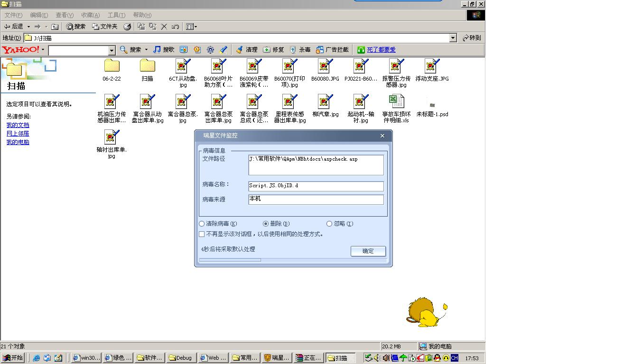Screen dimensions: 633x364
Task: Click the Up one level folder icon
Action: coord(55,27)
